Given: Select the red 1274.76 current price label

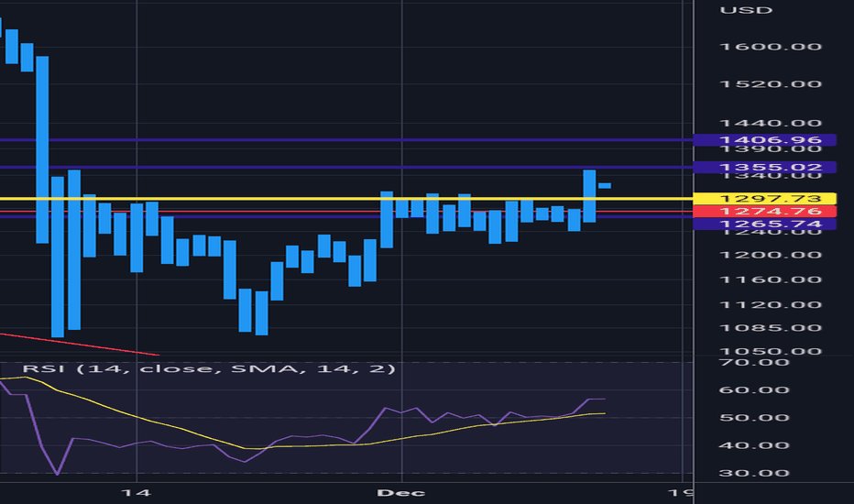Looking at the screenshot, I should pyautogui.click(x=764, y=211).
